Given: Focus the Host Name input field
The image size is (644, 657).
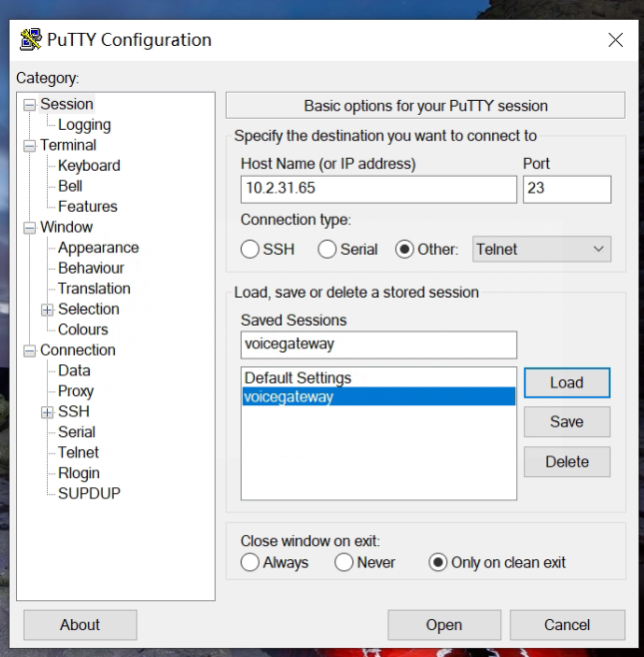Looking at the screenshot, I should coord(378,190).
